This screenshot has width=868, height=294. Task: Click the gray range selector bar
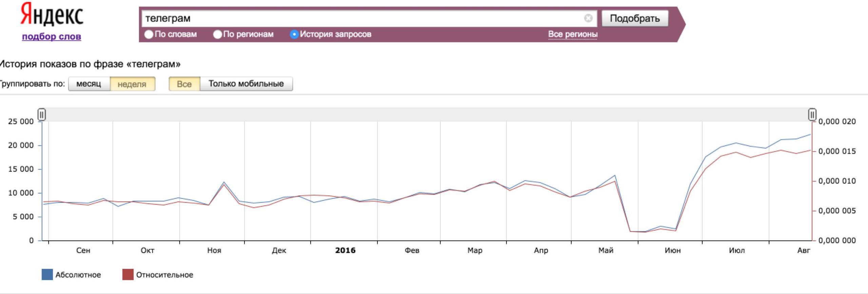[427, 114]
